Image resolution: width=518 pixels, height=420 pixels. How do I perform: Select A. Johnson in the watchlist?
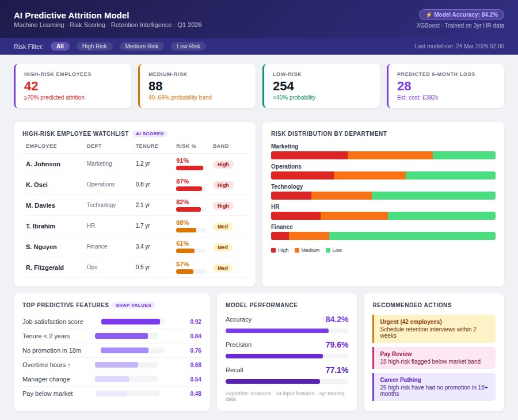(x=43, y=164)
